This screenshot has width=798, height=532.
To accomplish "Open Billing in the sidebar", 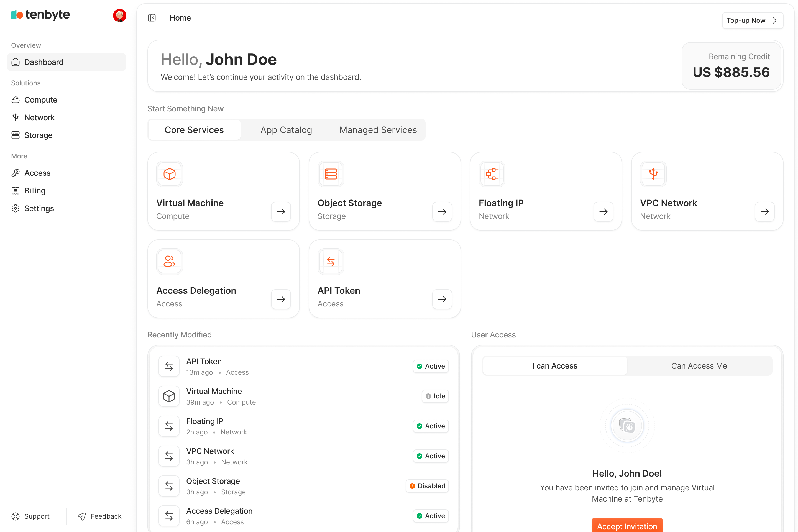I will coord(35,191).
